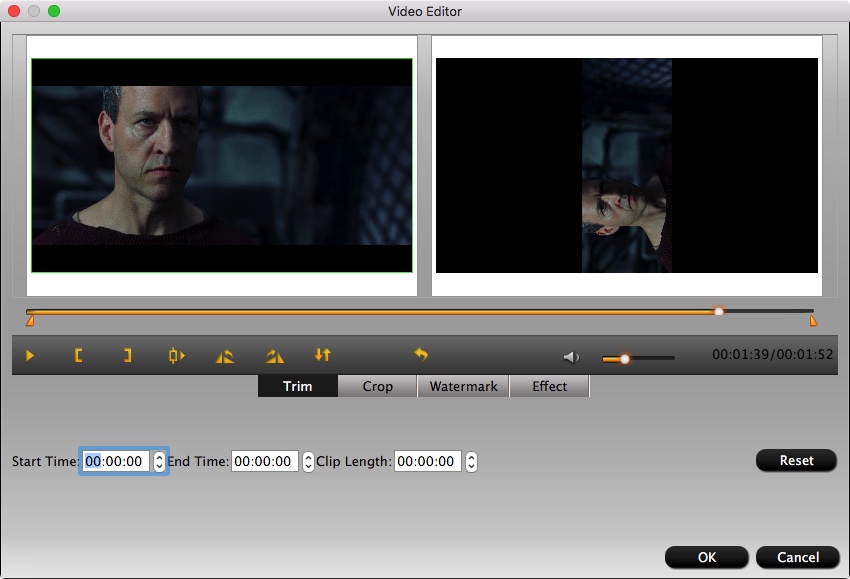Set trim start with left bracket icon
Screen dimensions: 850x579
[78, 355]
